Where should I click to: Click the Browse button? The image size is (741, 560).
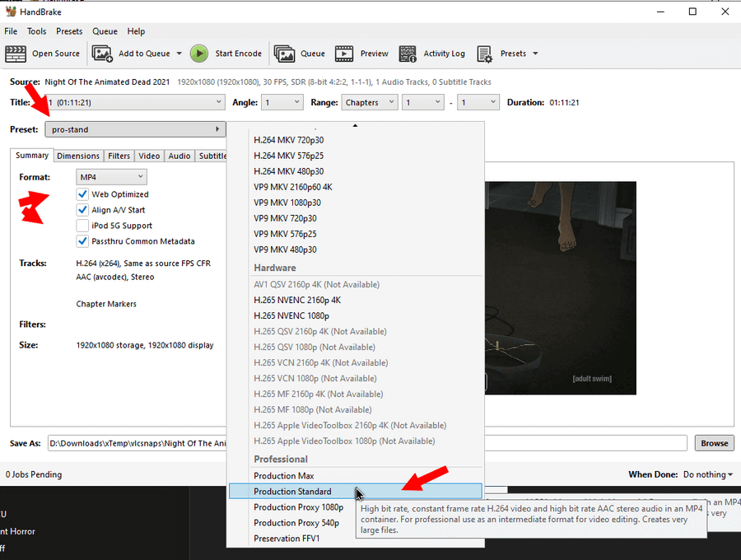click(714, 443)
